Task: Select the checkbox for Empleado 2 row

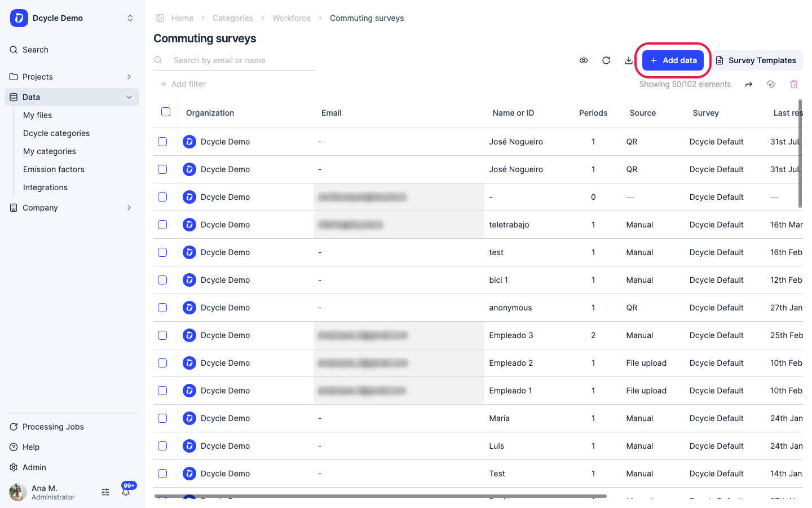Action: 162,363
